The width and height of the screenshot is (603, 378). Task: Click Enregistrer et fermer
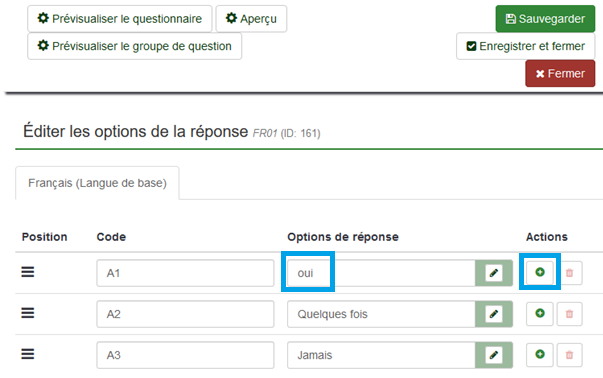tap(526, 46)
